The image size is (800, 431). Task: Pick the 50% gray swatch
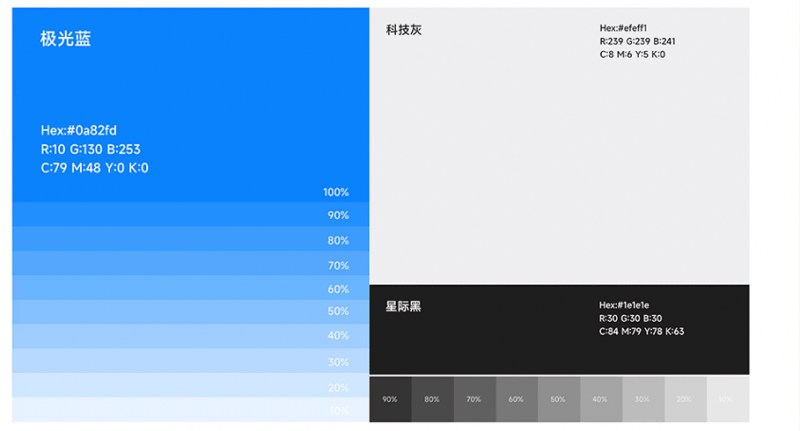[x=558, y=399]
